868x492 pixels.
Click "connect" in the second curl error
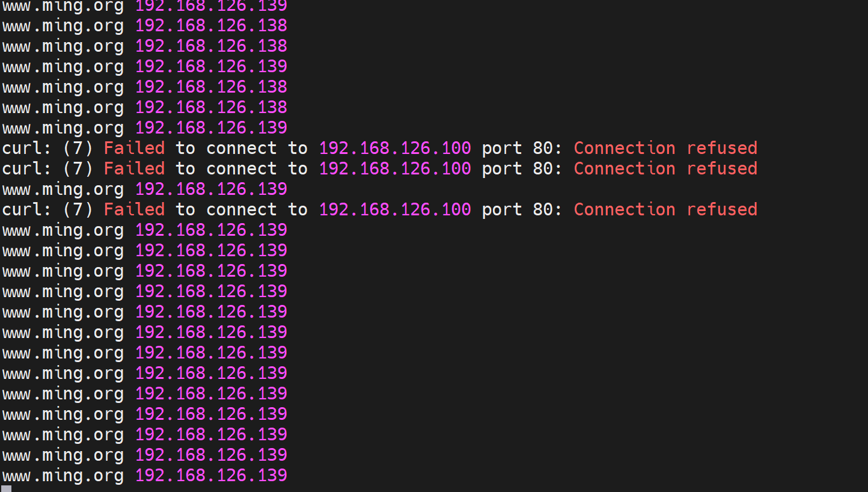coord(242,168)
